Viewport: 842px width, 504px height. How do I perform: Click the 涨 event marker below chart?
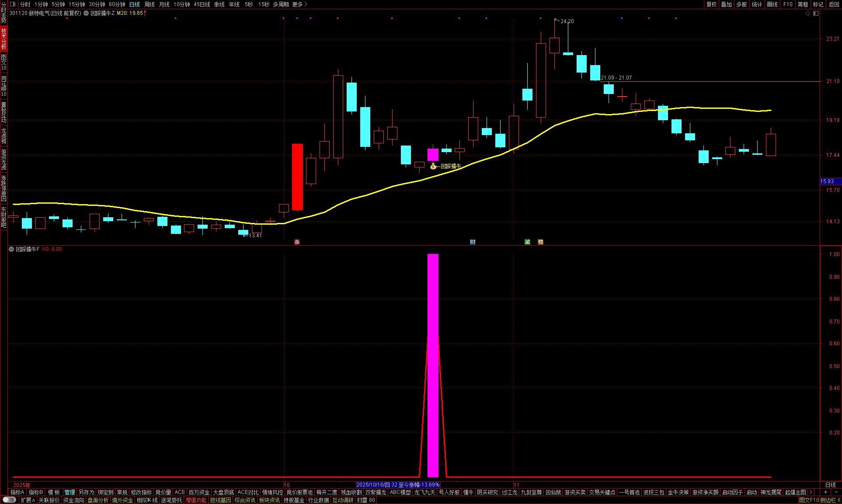tap(297, 242)
